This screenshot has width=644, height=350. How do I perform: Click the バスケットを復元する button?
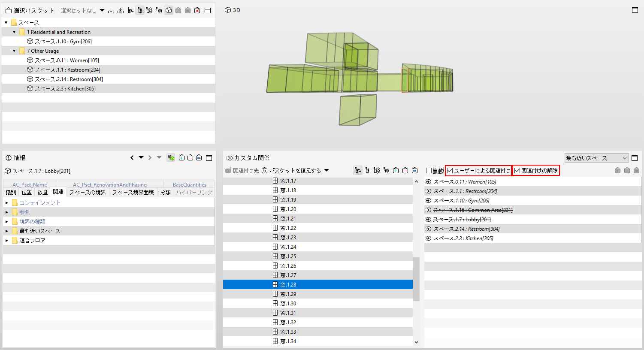[x=295, y=171]
